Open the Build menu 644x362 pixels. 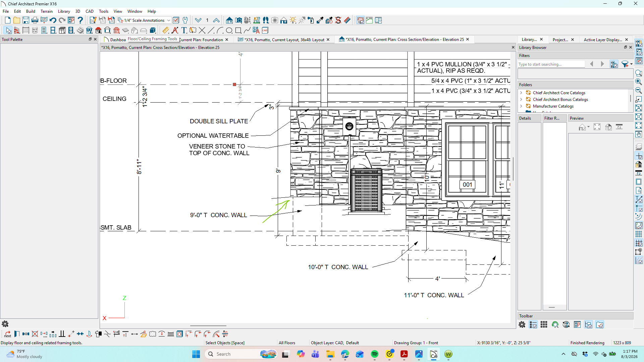coord(31,11)
